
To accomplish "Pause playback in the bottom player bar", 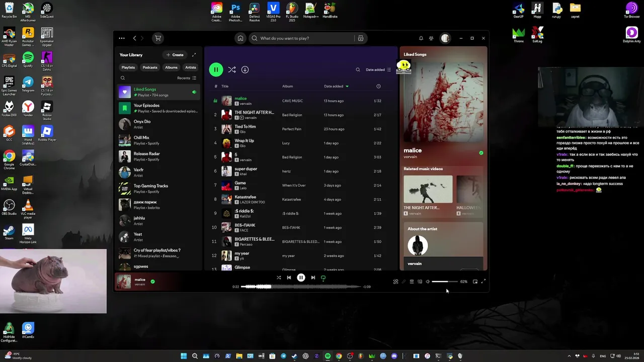I will click(x=301, y=278).
